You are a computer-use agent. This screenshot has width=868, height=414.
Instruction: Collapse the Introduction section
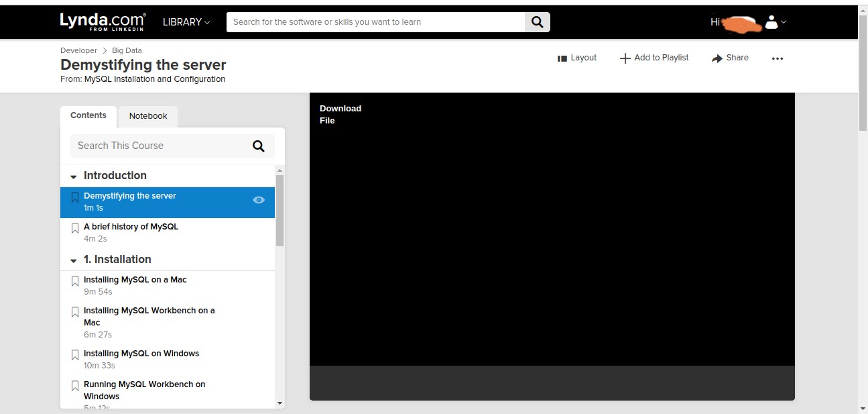(x=74, y=177)
